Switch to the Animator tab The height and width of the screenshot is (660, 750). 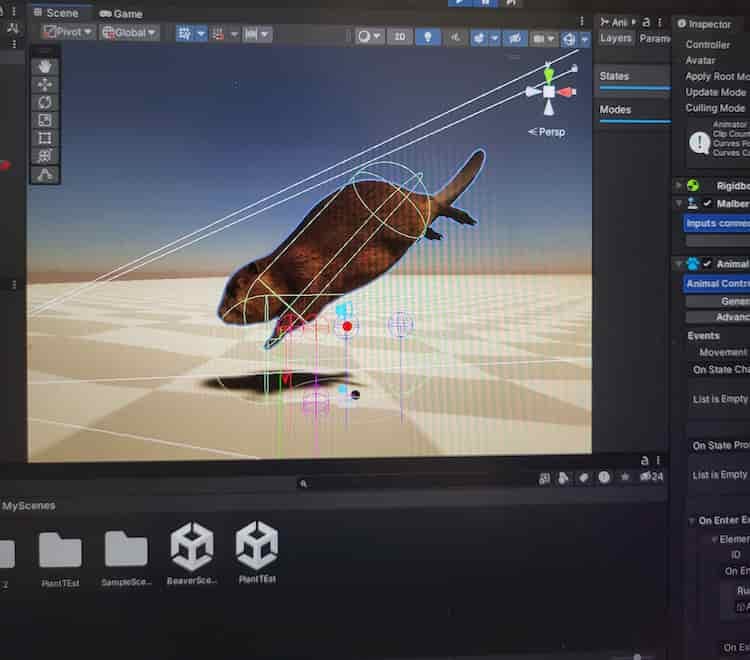coord(614,22)
